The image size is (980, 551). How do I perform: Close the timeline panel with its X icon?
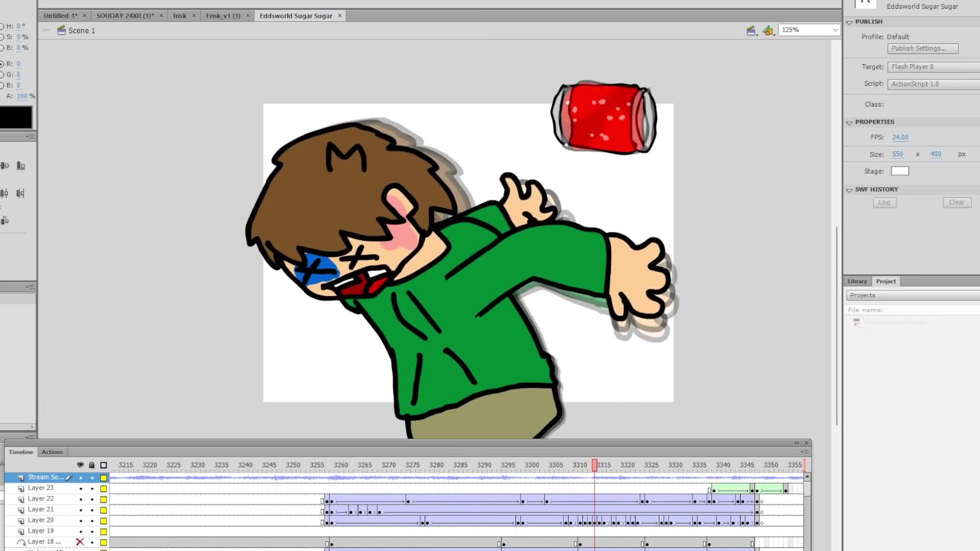(806, 443)
